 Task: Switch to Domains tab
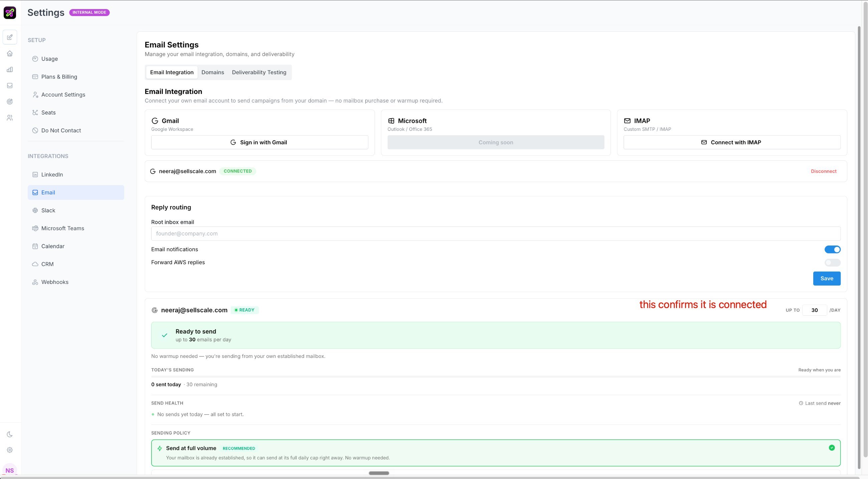click(x=213, y=72)
